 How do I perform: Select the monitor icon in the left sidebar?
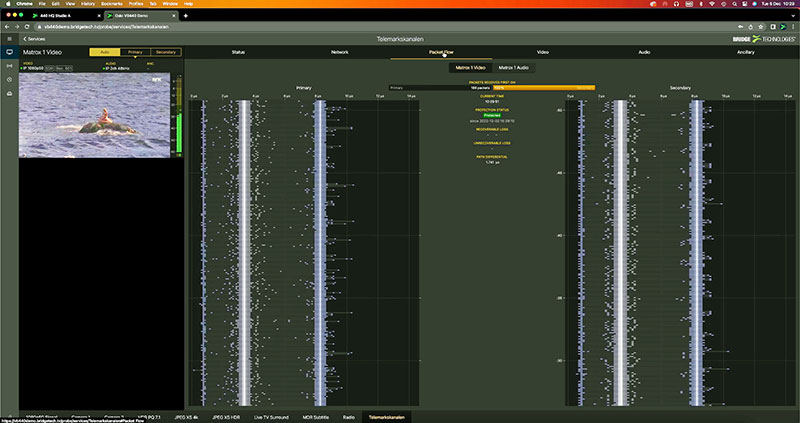pos(9,52)
